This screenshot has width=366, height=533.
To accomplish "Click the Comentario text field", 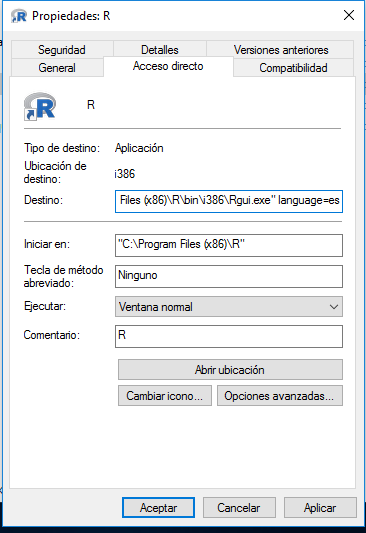I will tap(229, 336).
